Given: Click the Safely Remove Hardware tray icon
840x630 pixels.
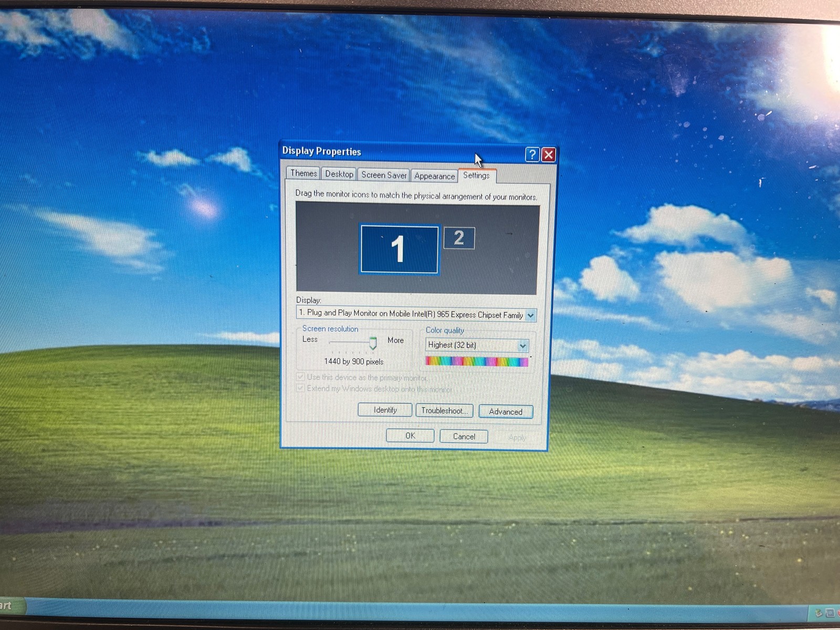Looking at the screenshot, I should pos(818,613).
